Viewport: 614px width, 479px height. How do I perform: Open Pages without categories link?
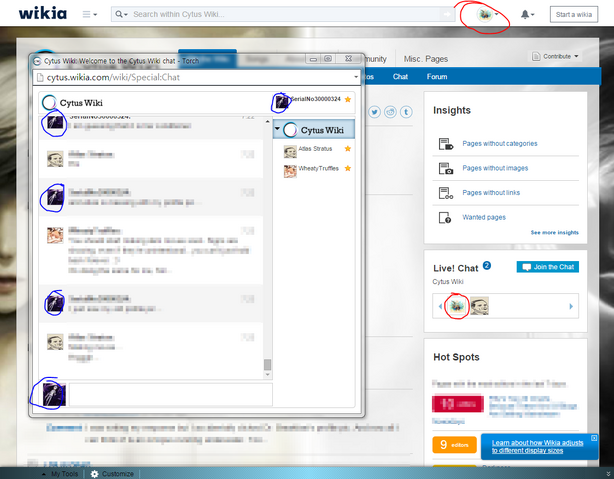point(500,144)
